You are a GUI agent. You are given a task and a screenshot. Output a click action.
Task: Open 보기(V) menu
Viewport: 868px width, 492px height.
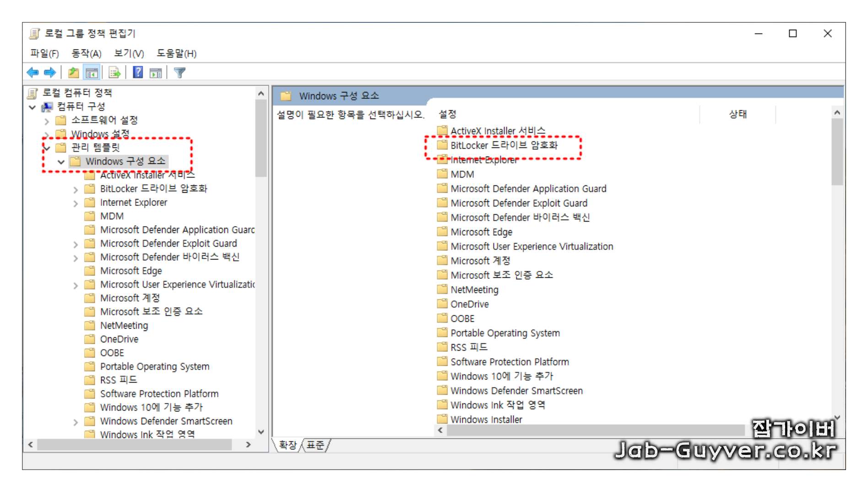pos(129,54)
